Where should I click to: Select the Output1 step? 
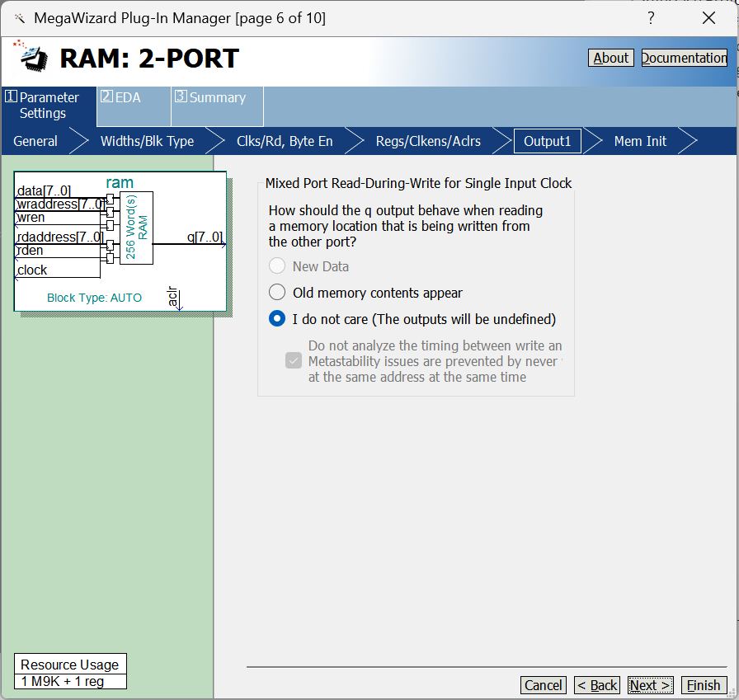547,141
